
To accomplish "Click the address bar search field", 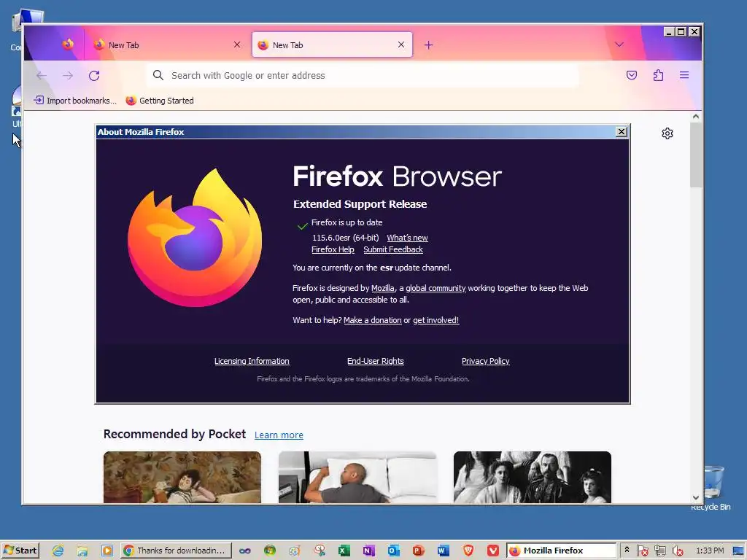I will click(x=362, y=75).
